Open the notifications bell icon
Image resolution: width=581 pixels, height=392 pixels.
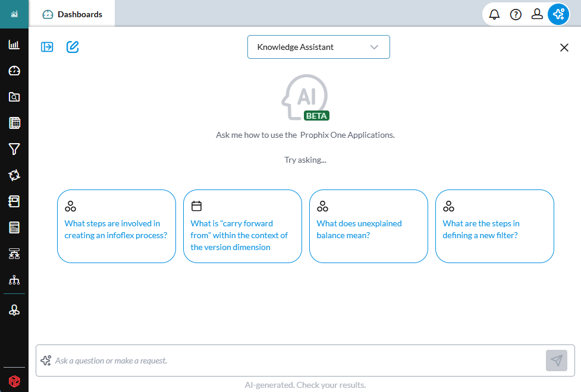(x=494, y=14)
